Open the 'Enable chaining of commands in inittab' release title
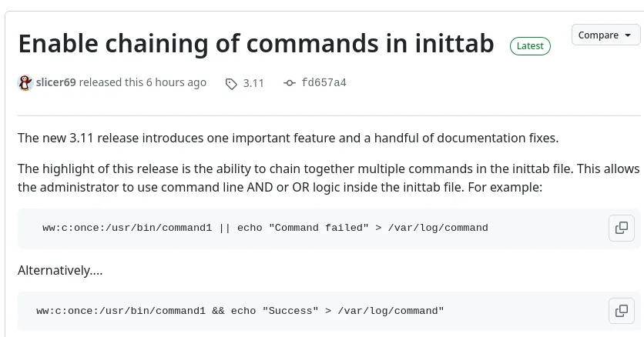The image size is (644, 337). (x=256, y=43)
